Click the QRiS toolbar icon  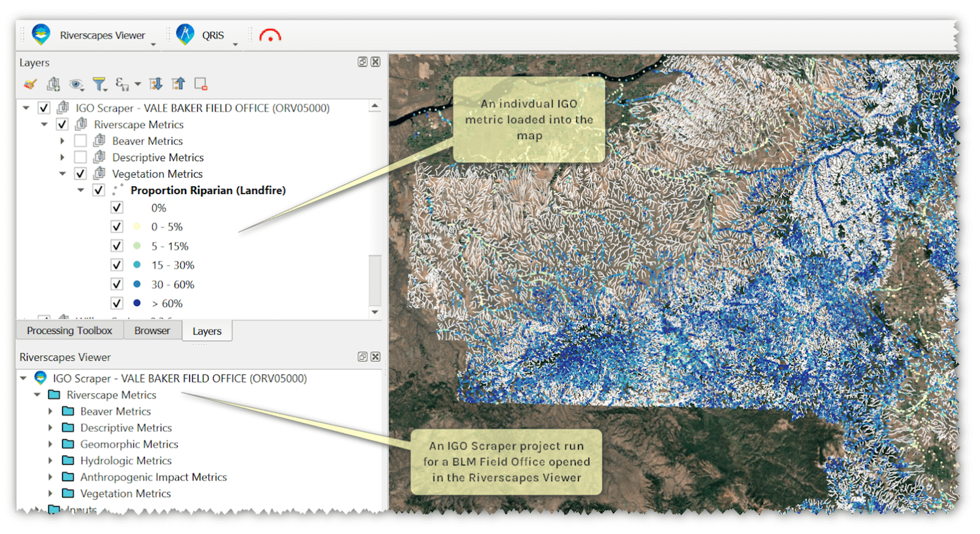click(186, 35)
